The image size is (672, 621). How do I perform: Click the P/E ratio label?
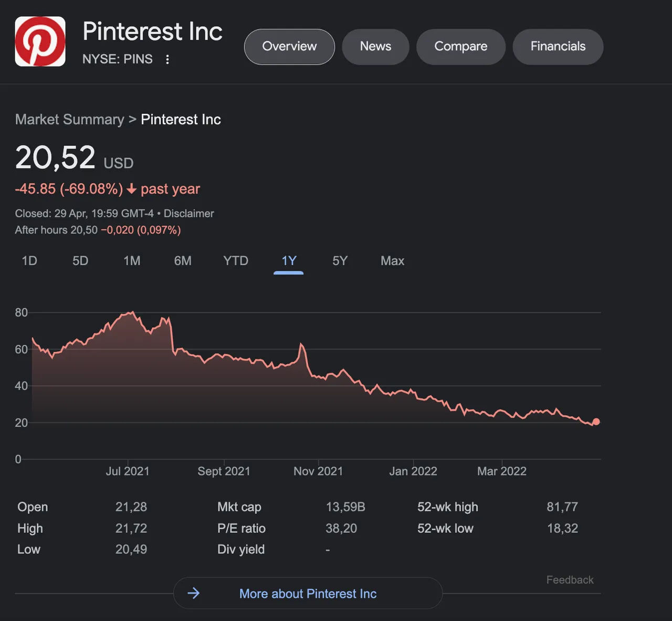click(241, 529)
